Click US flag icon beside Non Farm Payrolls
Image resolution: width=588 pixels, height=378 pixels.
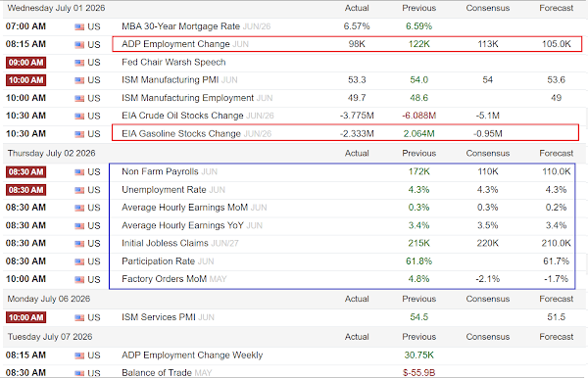(x=79, y=172)
